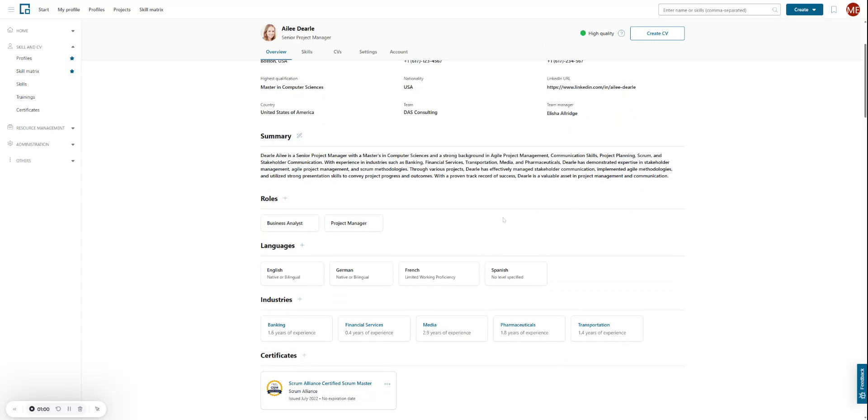Unfavorite Profiles via star icon
Screen dimensions: 868x420
point(72,58)
